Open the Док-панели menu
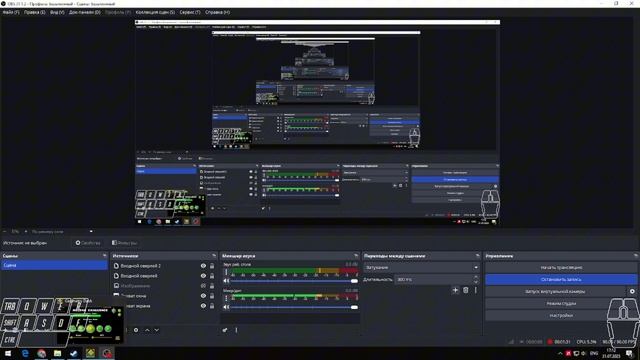The image size is (640, 360). click(84, 12)
